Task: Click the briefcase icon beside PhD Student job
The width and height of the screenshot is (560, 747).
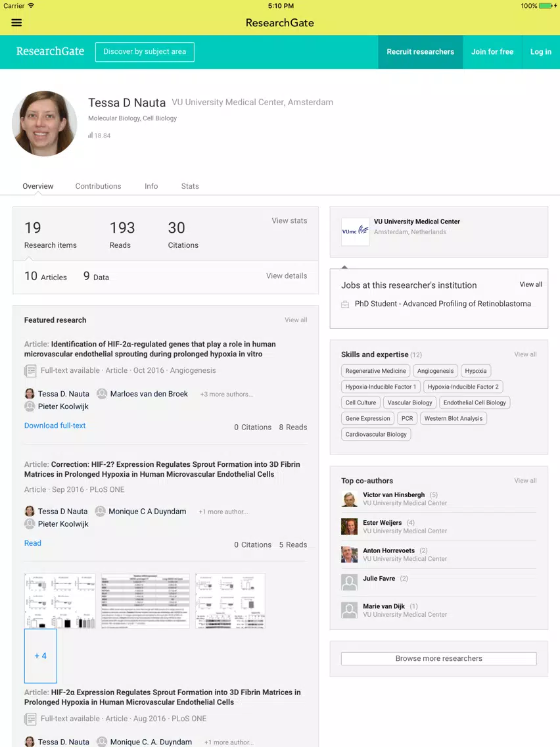Action: [x=345, y=304]
